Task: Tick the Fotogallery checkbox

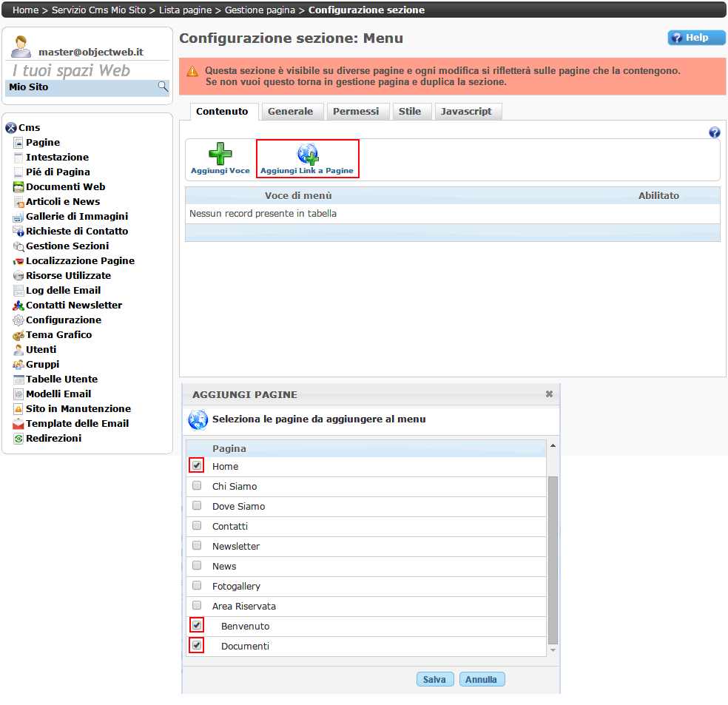Action: 197,586
